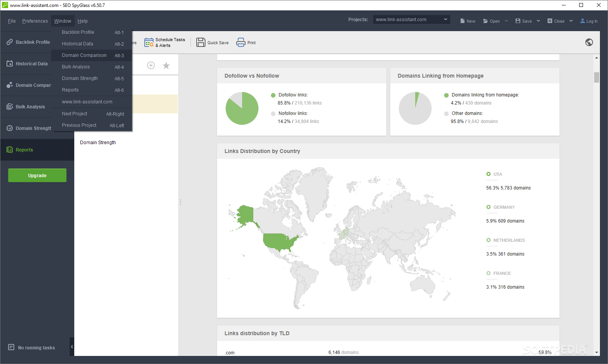Image resolution: width=608 pixels, height=364 pixels.
Task: Collapse the sidebar with the arrow handle
Action: coord(72,347)
